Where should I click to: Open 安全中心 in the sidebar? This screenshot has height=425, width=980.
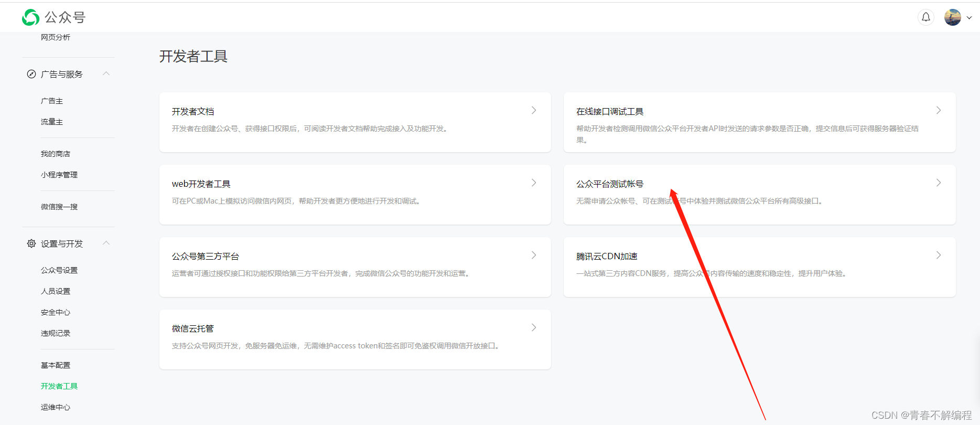pyautogui.click(x=56, y=312)
